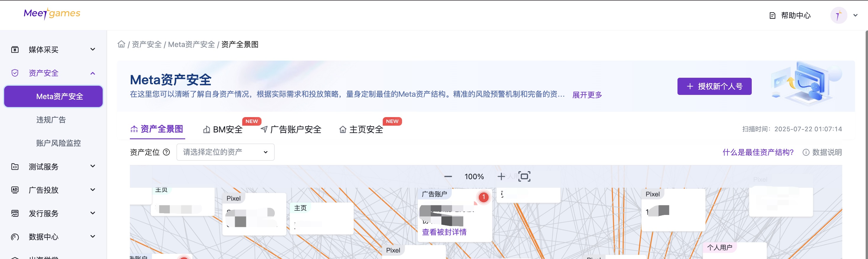Click the scan time text 2025-07-22 01:07:14
The height and width of the screenshot is (259, 868).
(808, 129)
